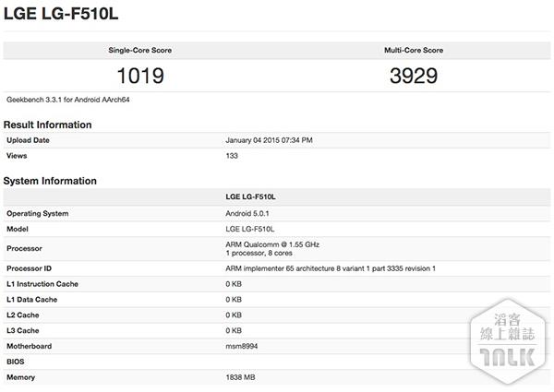
Task: Click the 'Result Information' heading
Action: point(47,125)
